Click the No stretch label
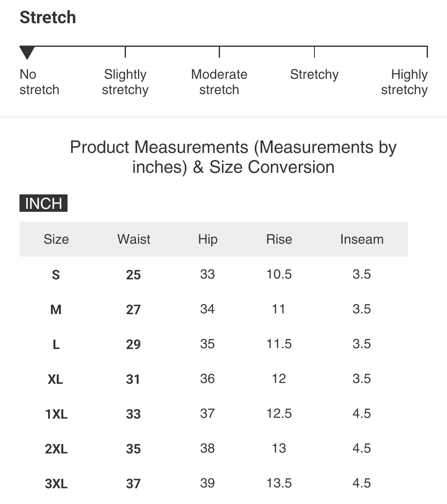The height and width of the screenshot is (504, 447). pyautogui.click(x=39, y=82)
